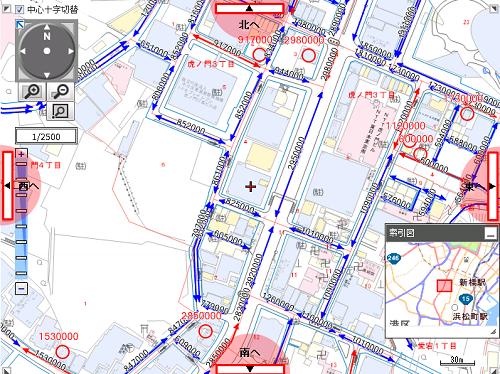Move map south with 南へ button
Viewport: 500px width, 374px height.
(x=249, y=369)
